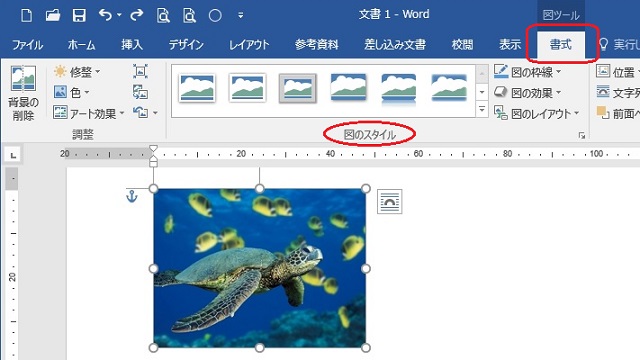
Task: Switch to the レイアウト tab
Action: click(x=249, y=44)
